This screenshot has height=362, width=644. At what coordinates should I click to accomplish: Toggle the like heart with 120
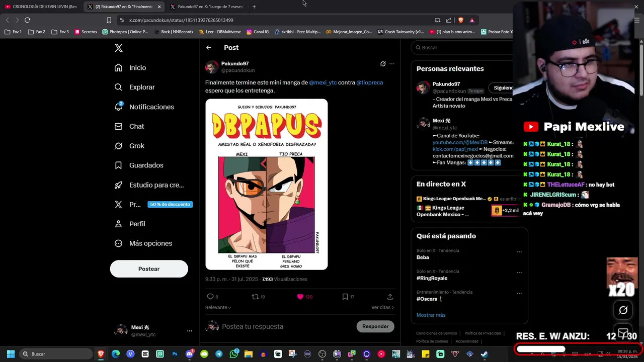304,297
